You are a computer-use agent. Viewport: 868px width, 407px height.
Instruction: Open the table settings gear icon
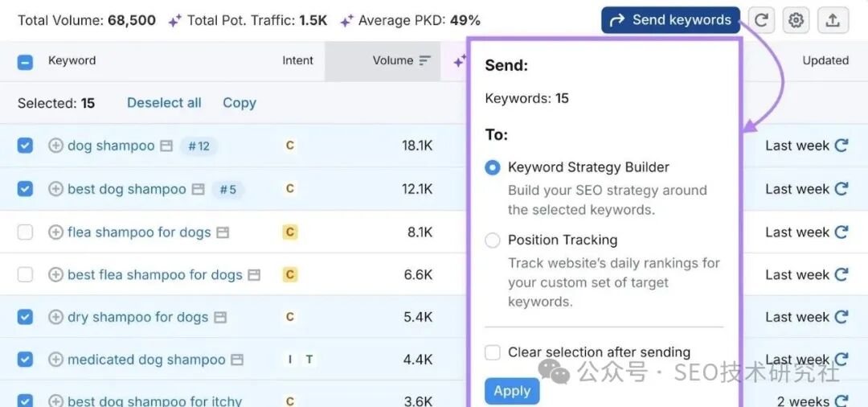pyautogui.click(x=796, y=20)
